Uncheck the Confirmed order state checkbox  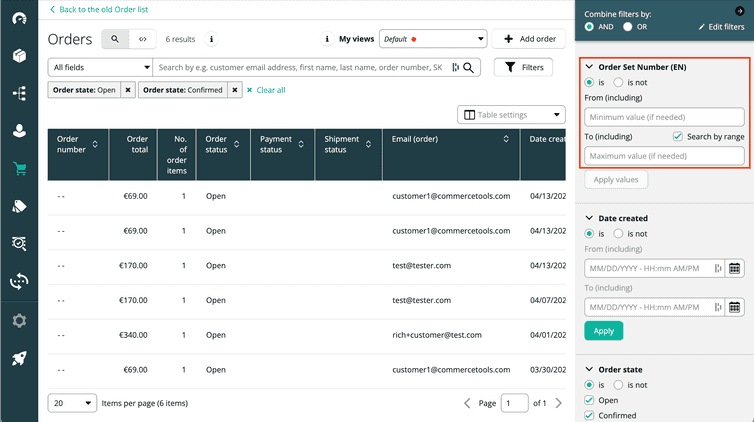pyautogui.click(x=590, y=415)
